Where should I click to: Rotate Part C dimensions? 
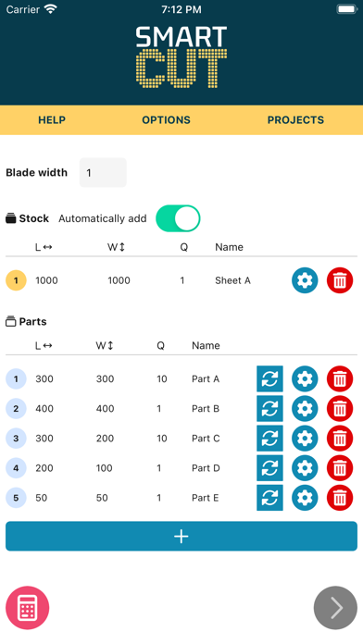pyautogui.click(x=269, y=439)
